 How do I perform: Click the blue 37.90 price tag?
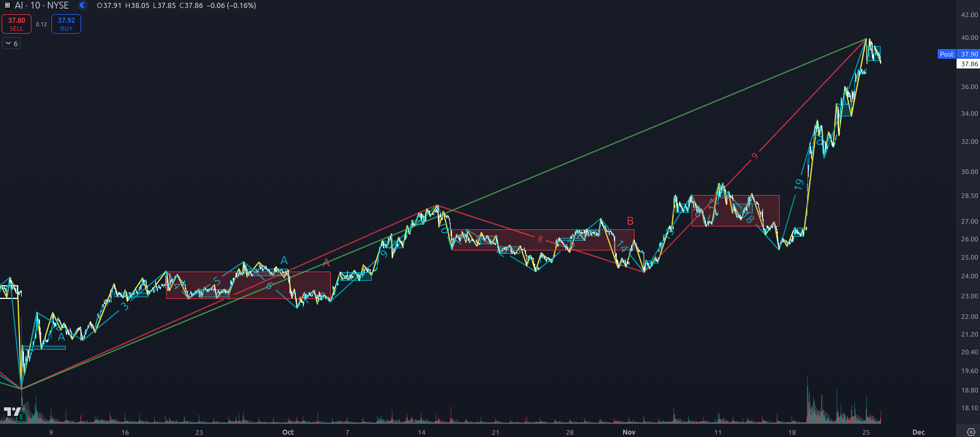click(969, 54)
